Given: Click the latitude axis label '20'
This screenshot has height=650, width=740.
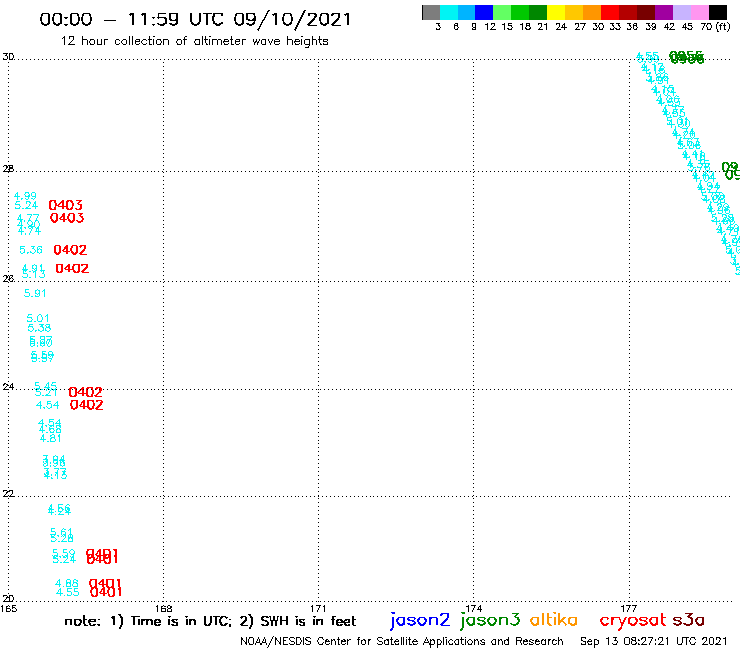Looking at the screenshot, I should 8,599.
